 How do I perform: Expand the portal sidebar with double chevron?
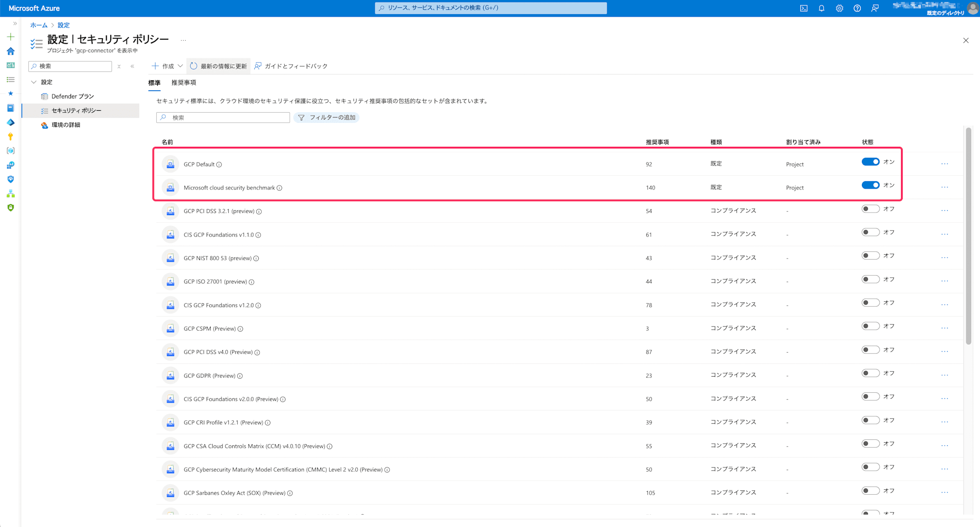[15, 24]
